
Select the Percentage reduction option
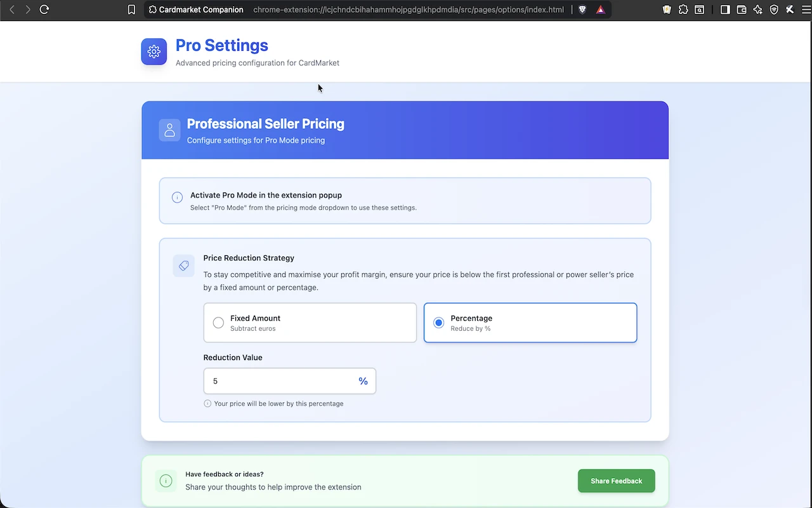tap(530, 323)
